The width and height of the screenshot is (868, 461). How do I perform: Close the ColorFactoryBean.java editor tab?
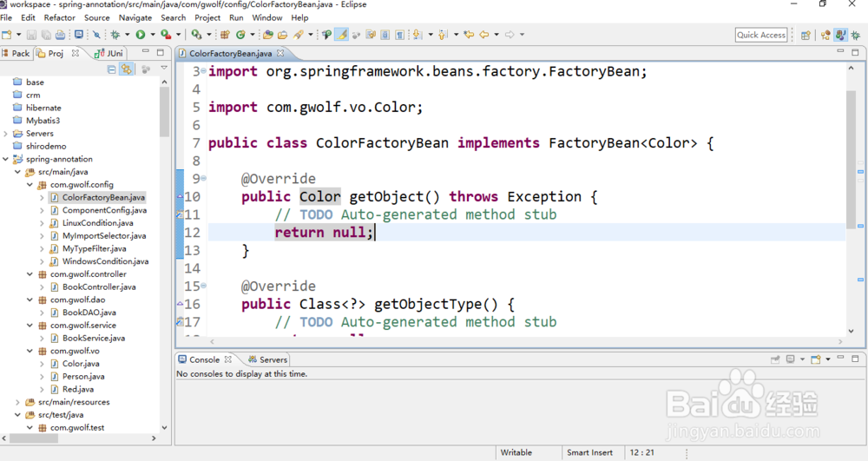280,53
